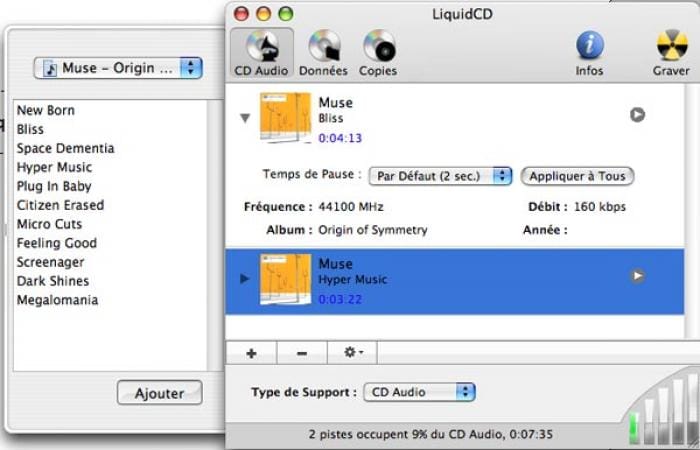The height and width of the screenshot is (450, 700).
Task: Close the LiquidCD window
Action: coord(242,14)
